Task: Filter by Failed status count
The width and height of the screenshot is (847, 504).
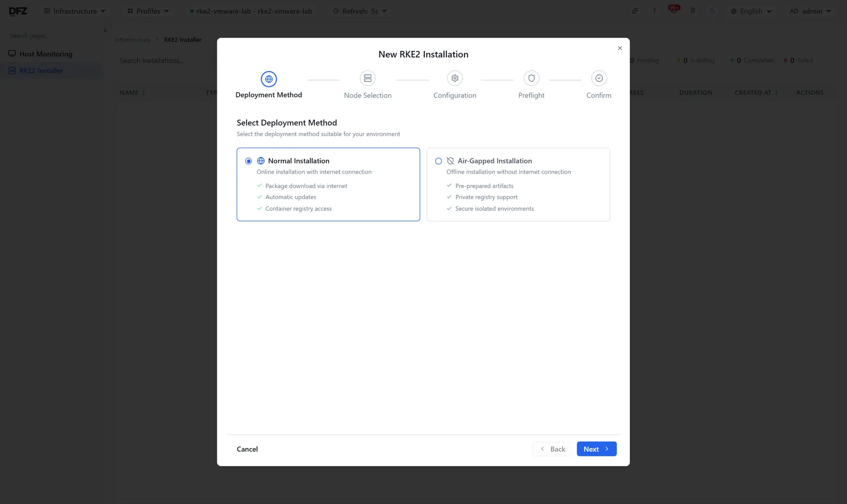Action: (x=798, y=61)
